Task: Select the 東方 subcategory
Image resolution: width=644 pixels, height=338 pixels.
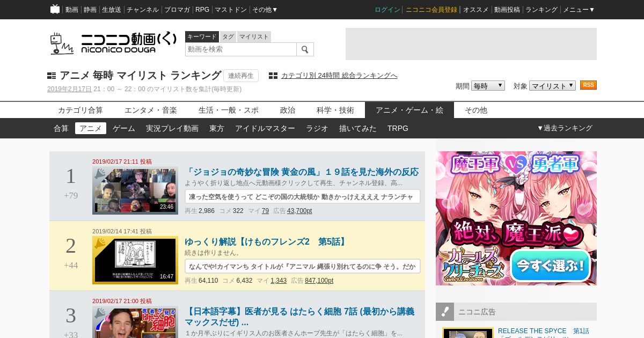Action: (x=217, y=128)
